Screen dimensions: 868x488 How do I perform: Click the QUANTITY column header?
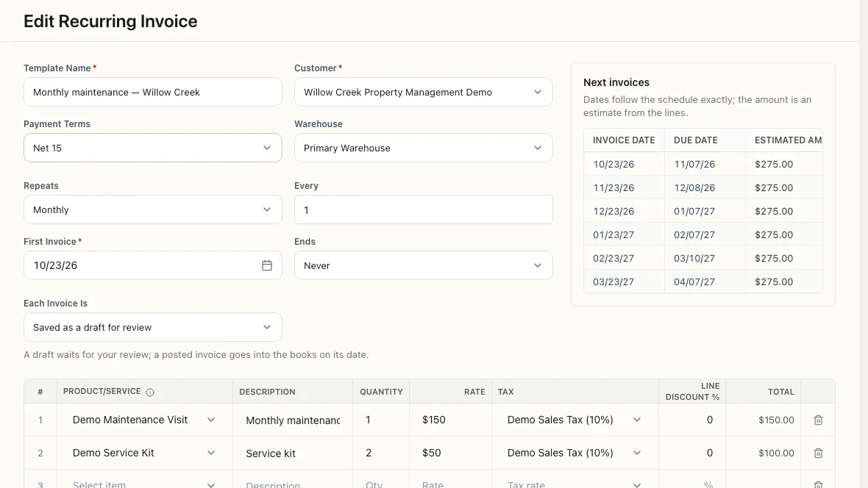[381, 392]
